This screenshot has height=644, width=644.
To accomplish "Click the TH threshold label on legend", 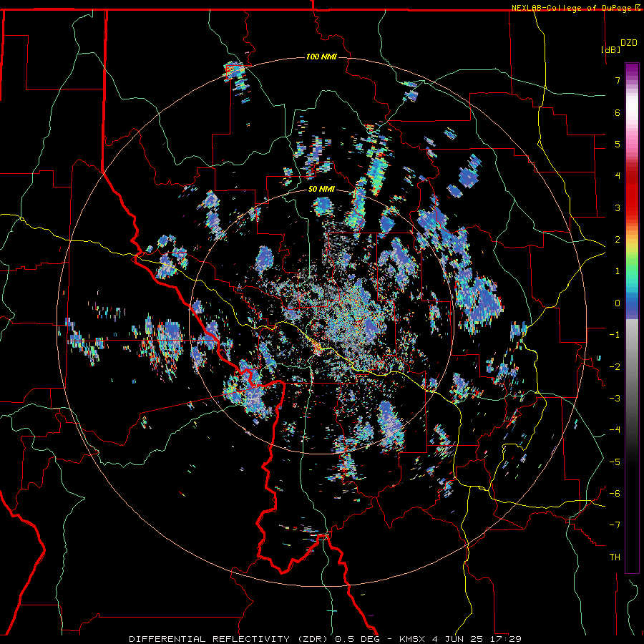I will 615,557.
